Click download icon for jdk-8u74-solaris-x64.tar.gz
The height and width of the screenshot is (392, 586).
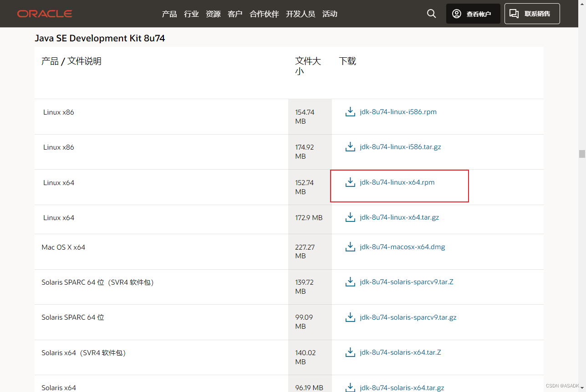click(350, 387)
